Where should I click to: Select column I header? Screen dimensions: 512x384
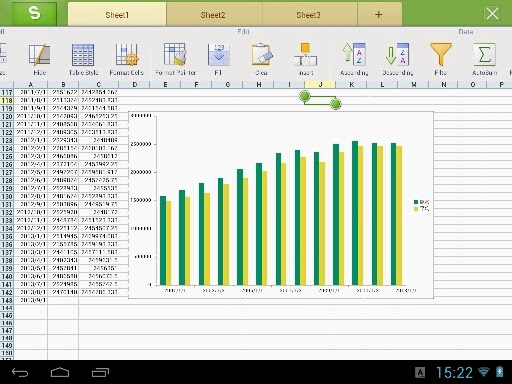[289, 84]
